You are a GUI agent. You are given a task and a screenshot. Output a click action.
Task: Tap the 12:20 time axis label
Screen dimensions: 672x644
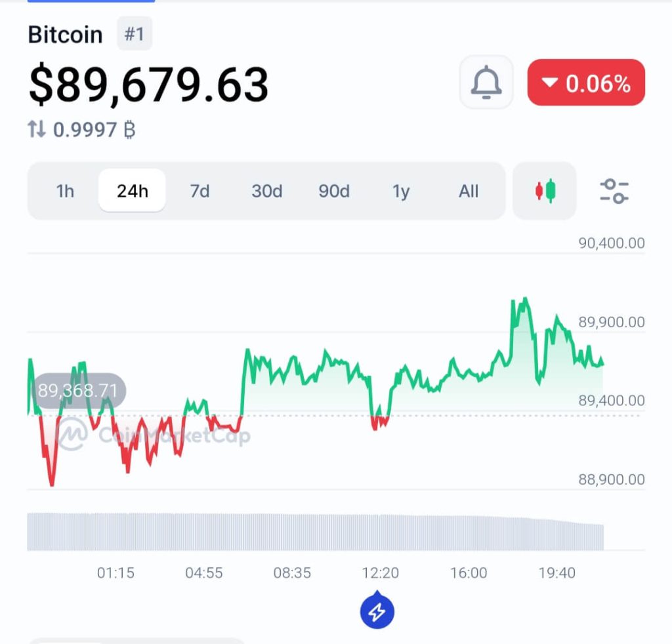point(380,573)
